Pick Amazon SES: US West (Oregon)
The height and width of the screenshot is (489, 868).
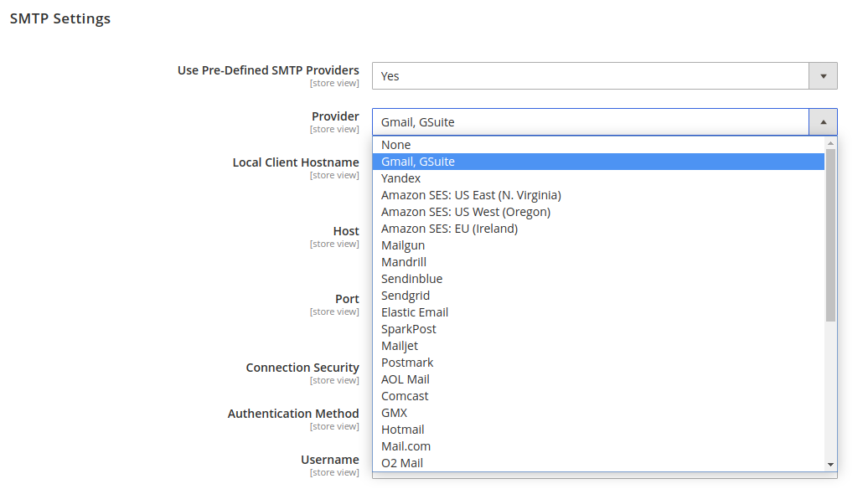pos(466,212)
